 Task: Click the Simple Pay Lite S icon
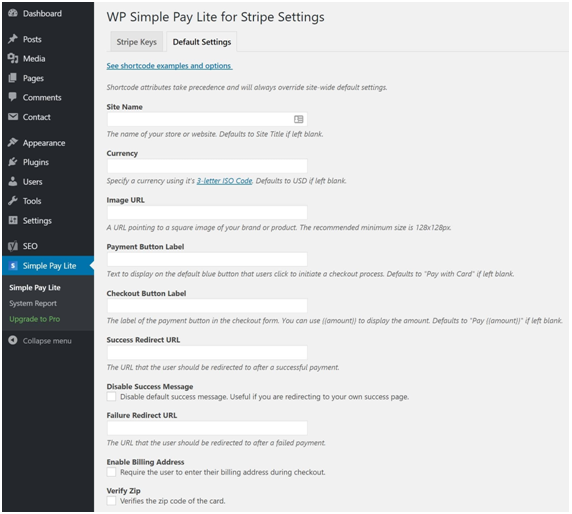pyautogui.click(x=13, y=266)
